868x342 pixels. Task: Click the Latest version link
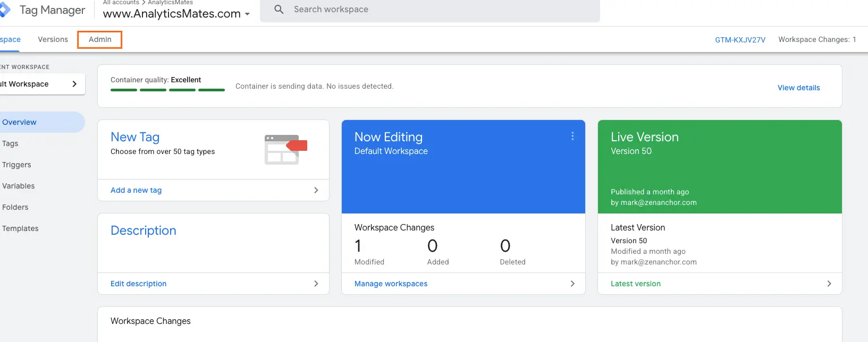click(x=636, y=284)
